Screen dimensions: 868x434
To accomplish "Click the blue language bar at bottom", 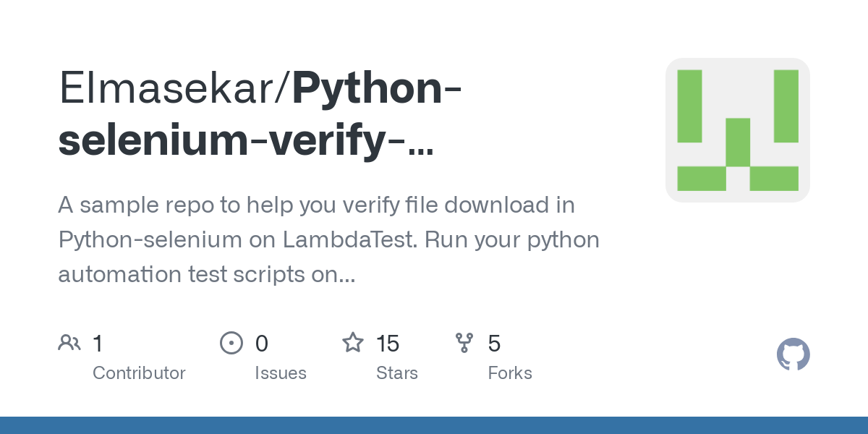I will coord(434,425).
